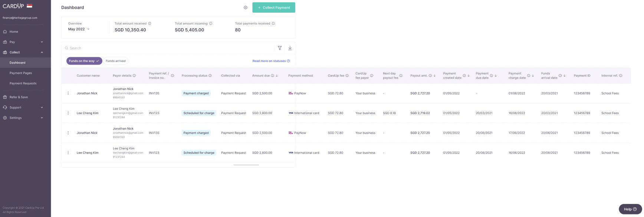Image resolution: width=644 pixels, height=217 pixels.
Task: Show info for Payment due date column
Action: click(492, 75)
